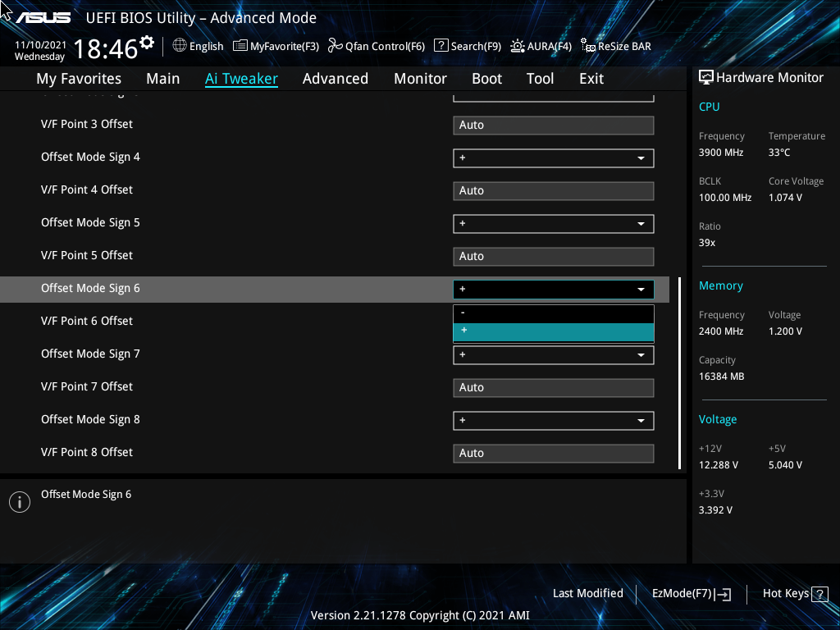Click the info icon in help pane
The width and height of the screenshot is (840, 630).
tap(20, 502)
